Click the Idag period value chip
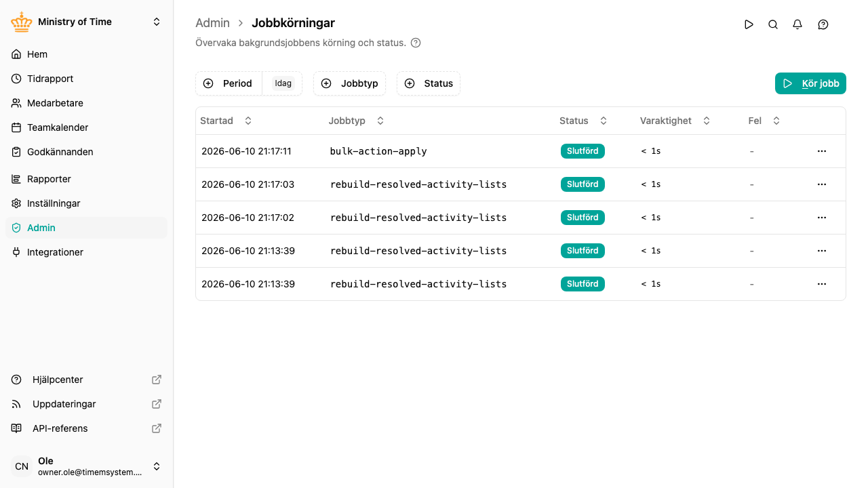The height and width of the screenshot is (488, 868). (x=283, y=83)
